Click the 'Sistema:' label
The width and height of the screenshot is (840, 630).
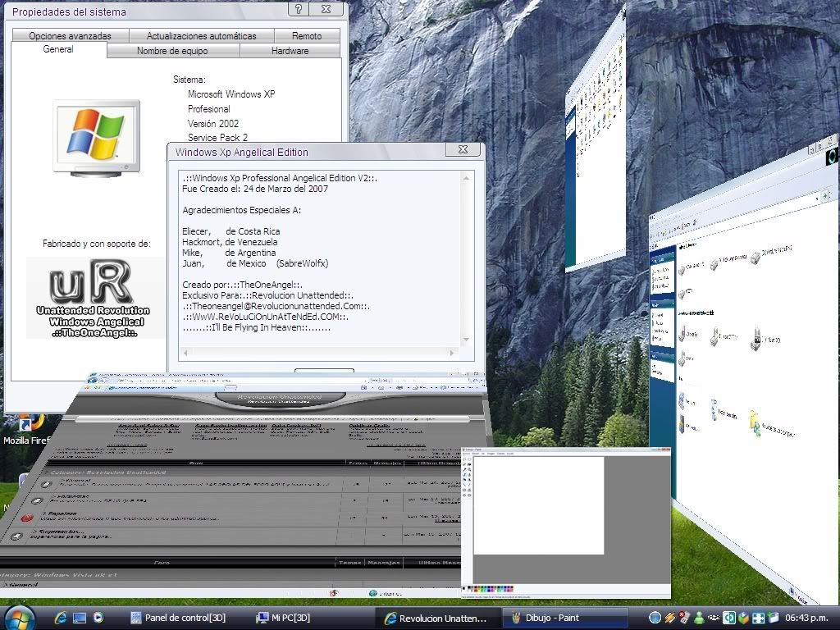(189, 80)
